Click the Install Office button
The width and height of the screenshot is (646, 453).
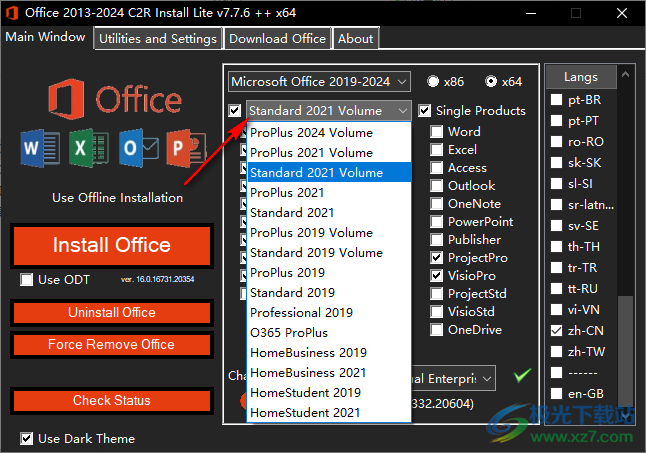[112, 245]
